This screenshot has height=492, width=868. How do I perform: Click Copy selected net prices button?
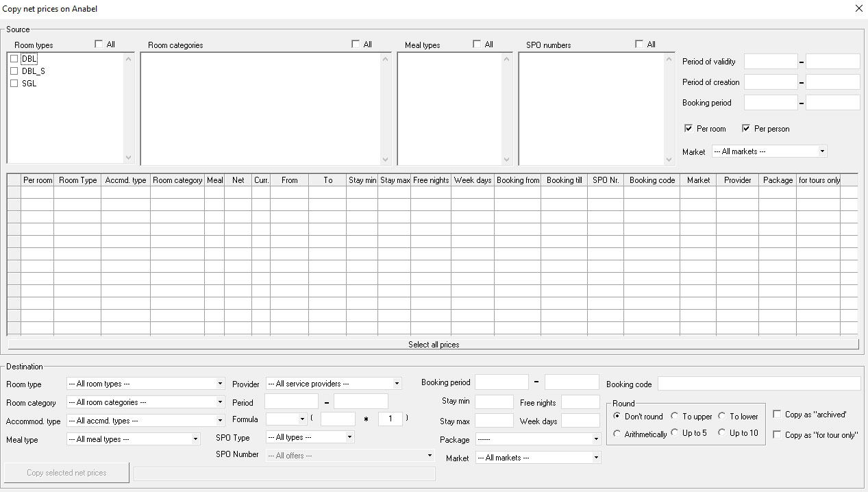pyautogui.click(x=66, y=473)
